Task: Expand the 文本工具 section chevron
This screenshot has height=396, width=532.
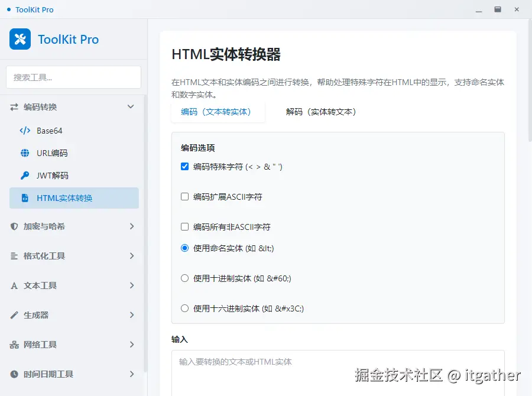Action: [132, 285]
